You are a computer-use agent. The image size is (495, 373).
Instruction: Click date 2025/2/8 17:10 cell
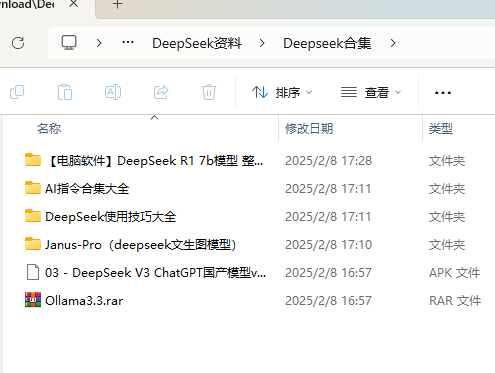[x=328, y=245]
